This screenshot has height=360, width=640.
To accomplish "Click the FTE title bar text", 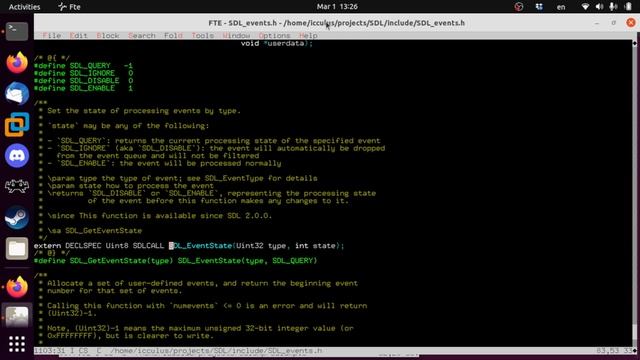I will 336,23.
